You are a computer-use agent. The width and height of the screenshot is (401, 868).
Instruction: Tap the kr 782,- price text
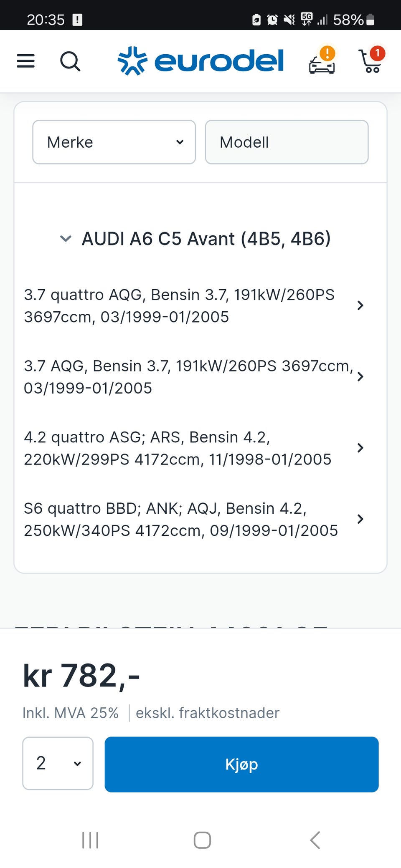81,676
